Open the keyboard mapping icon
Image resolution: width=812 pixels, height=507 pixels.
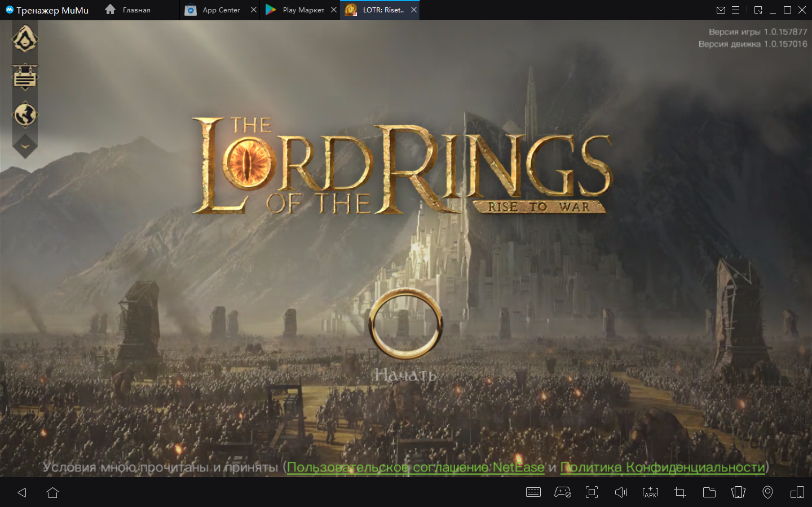tap(533, 492)
